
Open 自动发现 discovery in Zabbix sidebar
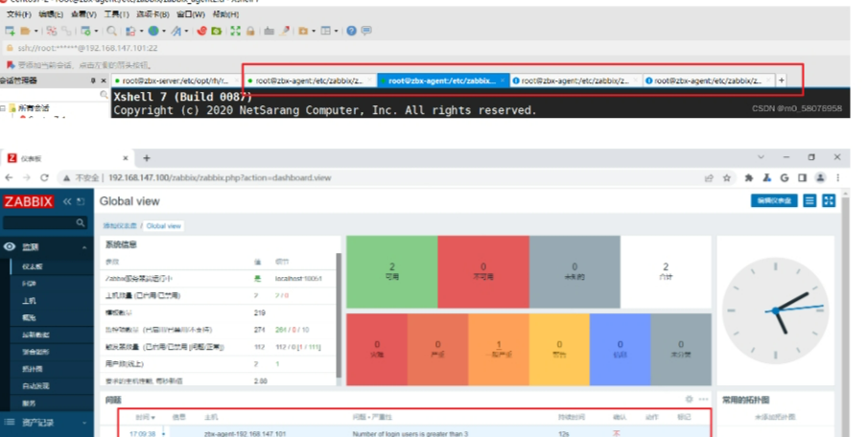(x=35, y=386)
